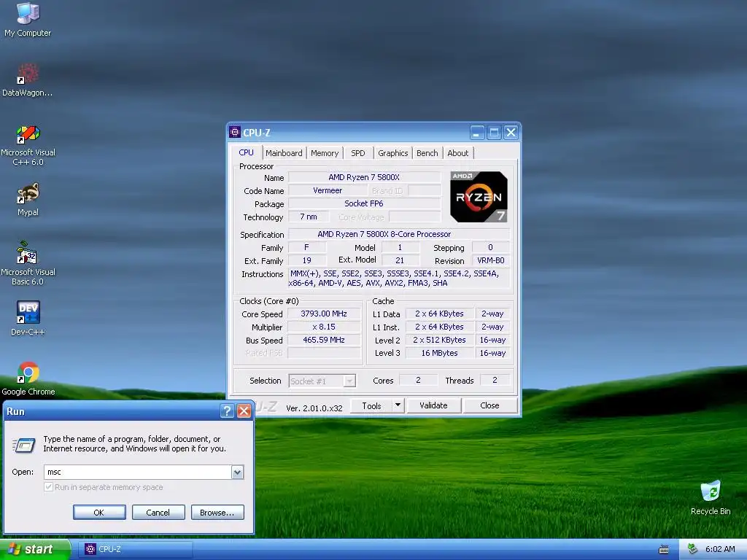Click the AMD Ryzen 7 logo image
Image resolution: width=747 pixels, height=560 pixels.
479,197
